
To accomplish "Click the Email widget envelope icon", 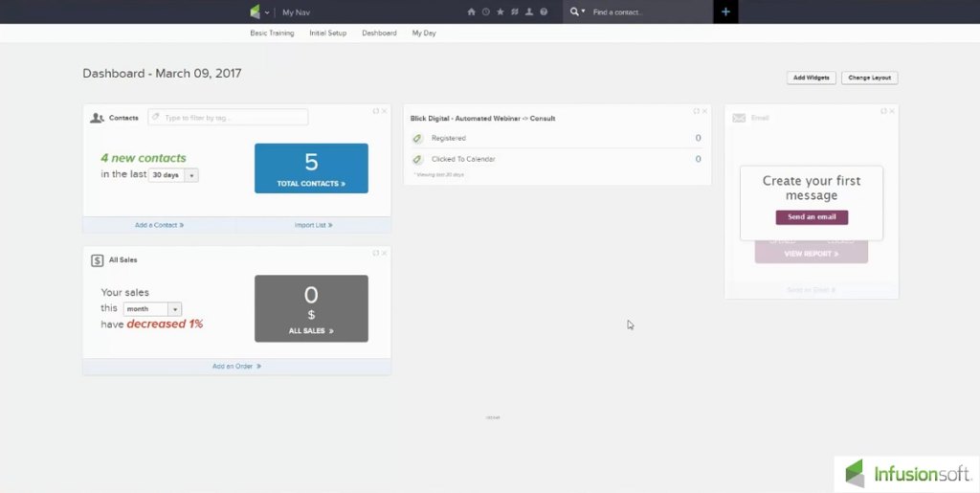I will coord(740,118).
